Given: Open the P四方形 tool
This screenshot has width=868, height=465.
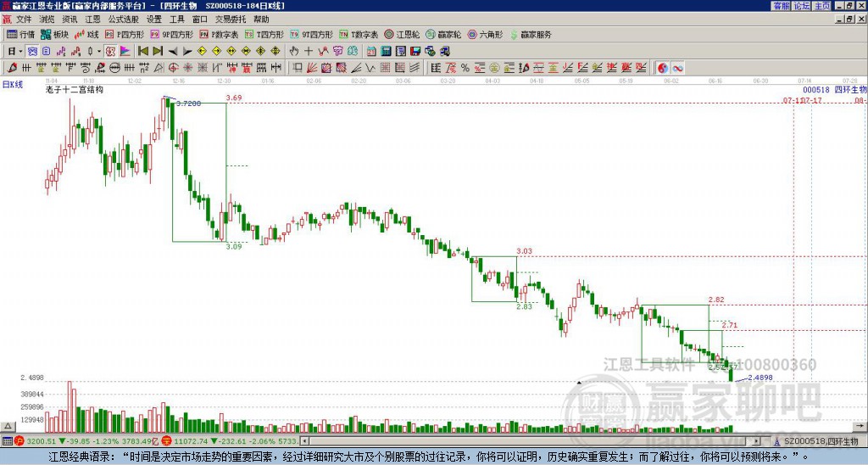Looking at the screenshot, I should (125, 34).
